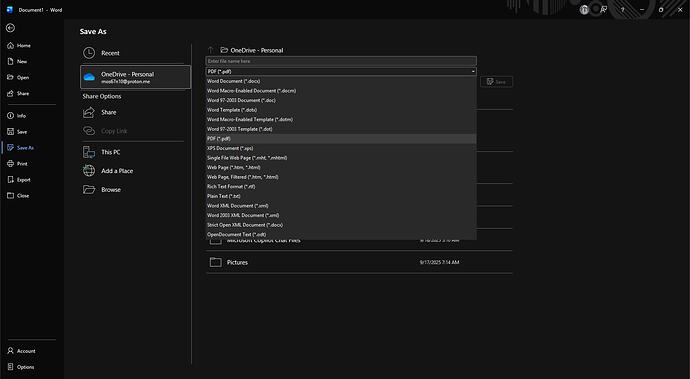Open the Export page
690x379 pixels.
tap(19, 180)
